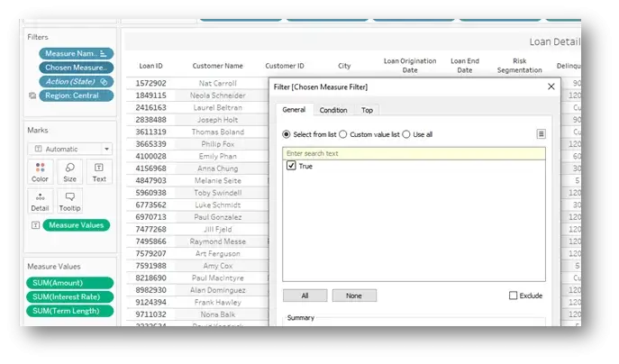The height and width of the screenshot is (364, 619).
Task: Select customer name Toby Swindell
Action: tap(217, 193)
